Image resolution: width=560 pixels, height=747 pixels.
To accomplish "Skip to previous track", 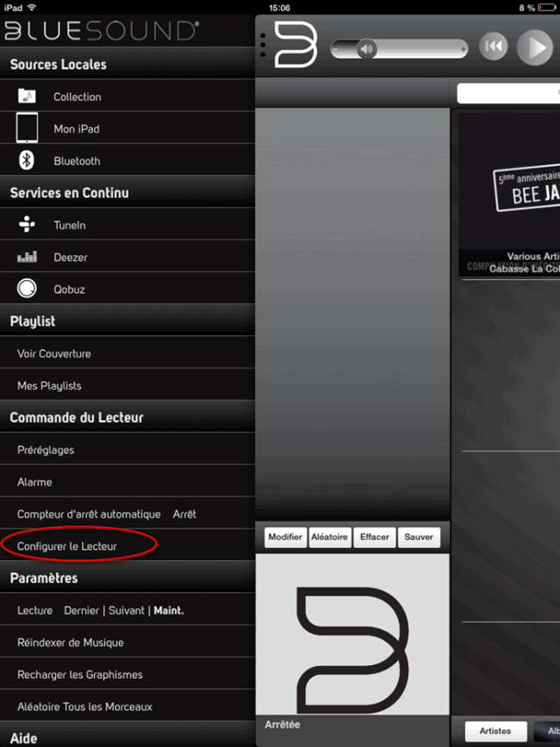I will (x=493, y=47).
